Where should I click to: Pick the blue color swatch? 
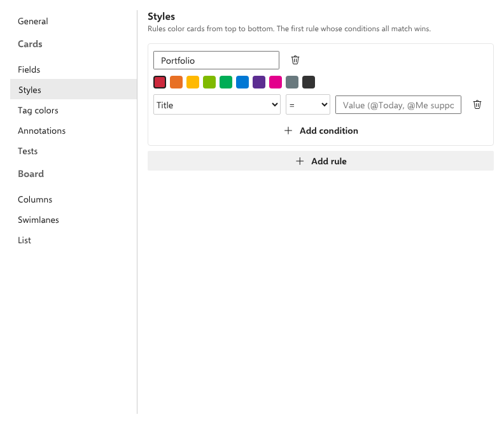coord(242,82)
